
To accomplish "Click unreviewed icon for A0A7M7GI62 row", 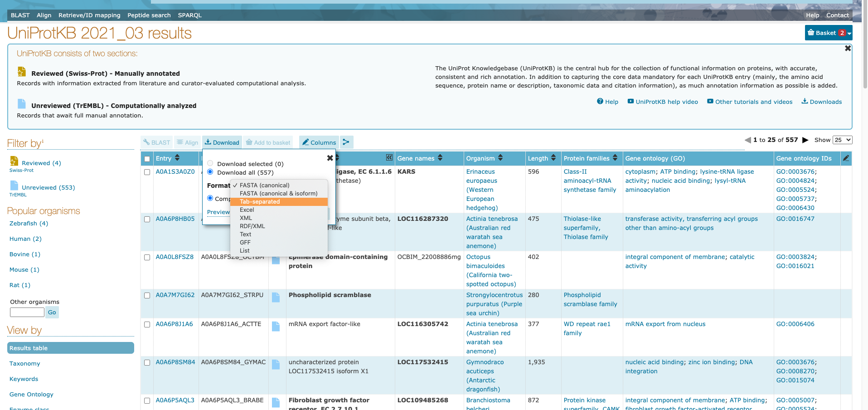I will 276,297.
